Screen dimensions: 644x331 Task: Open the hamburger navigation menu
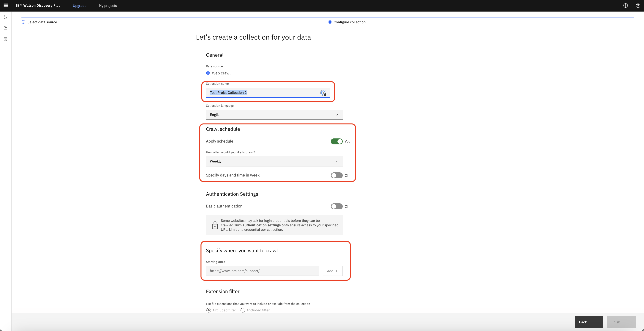(5, 5)
